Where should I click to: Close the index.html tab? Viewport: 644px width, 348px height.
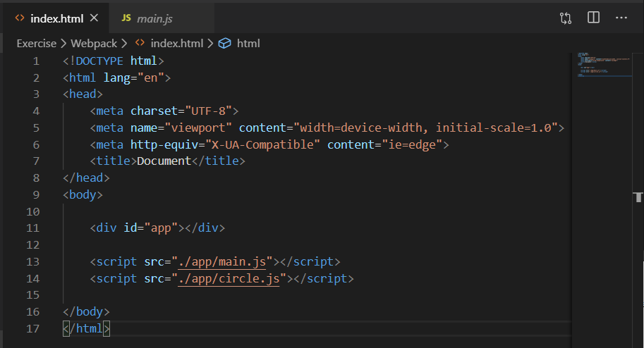[95, 18]
